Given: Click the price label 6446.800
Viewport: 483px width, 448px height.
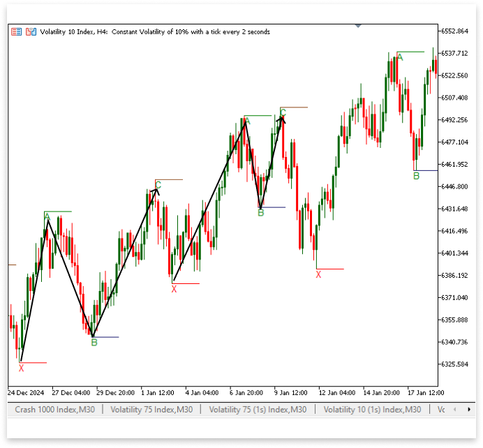Looking at the screenshot, I should coord(454,186).
